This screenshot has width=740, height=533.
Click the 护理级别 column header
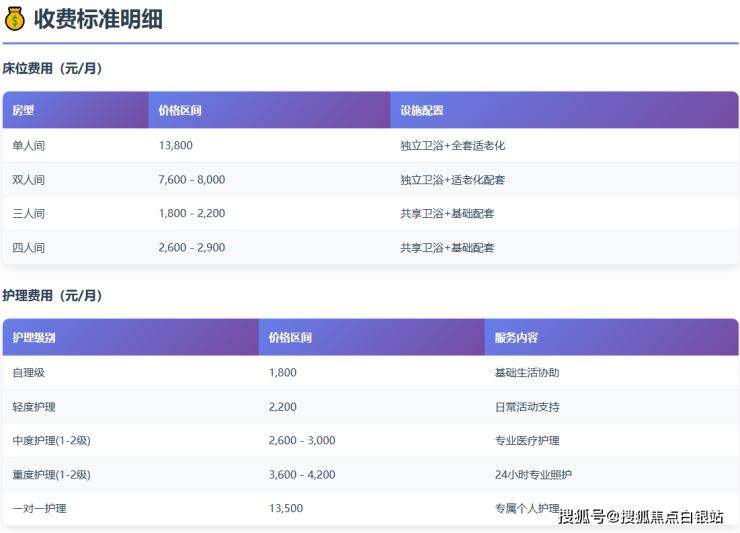point(34,338)
